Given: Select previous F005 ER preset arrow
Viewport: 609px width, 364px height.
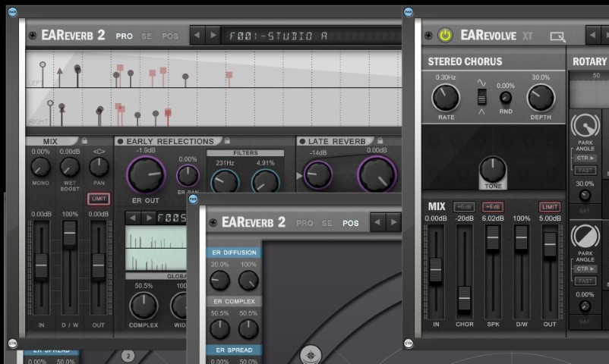Looking at the screenshot, I should [x=133, y=218].
